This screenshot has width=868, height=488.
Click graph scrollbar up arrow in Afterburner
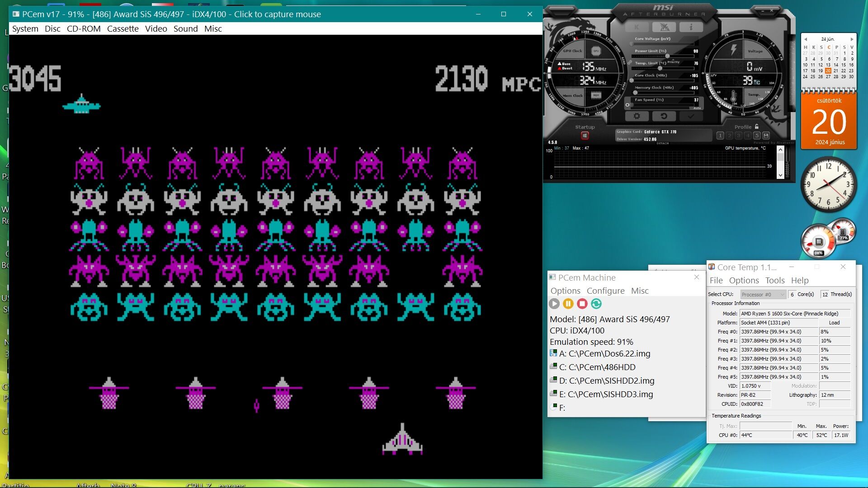pos(780,150)
